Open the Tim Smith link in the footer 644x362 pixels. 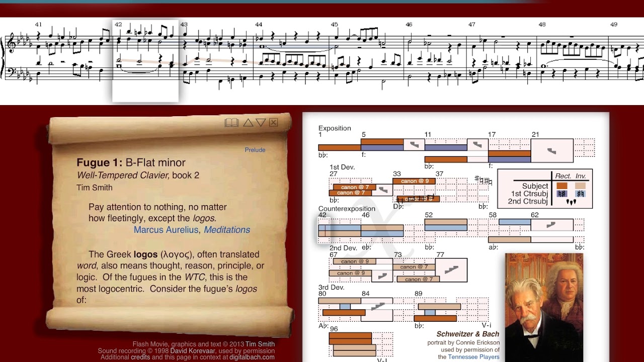[x=260, y=344]
